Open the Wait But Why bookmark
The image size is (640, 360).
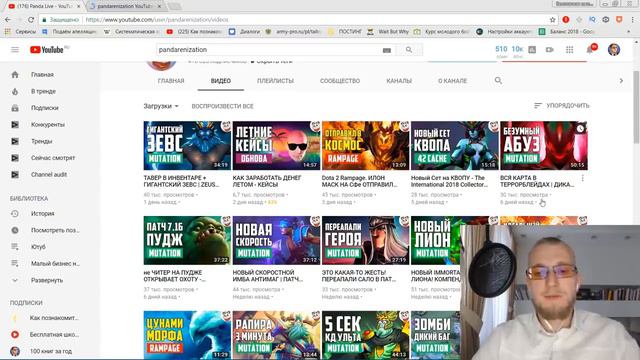coord(389,31)
